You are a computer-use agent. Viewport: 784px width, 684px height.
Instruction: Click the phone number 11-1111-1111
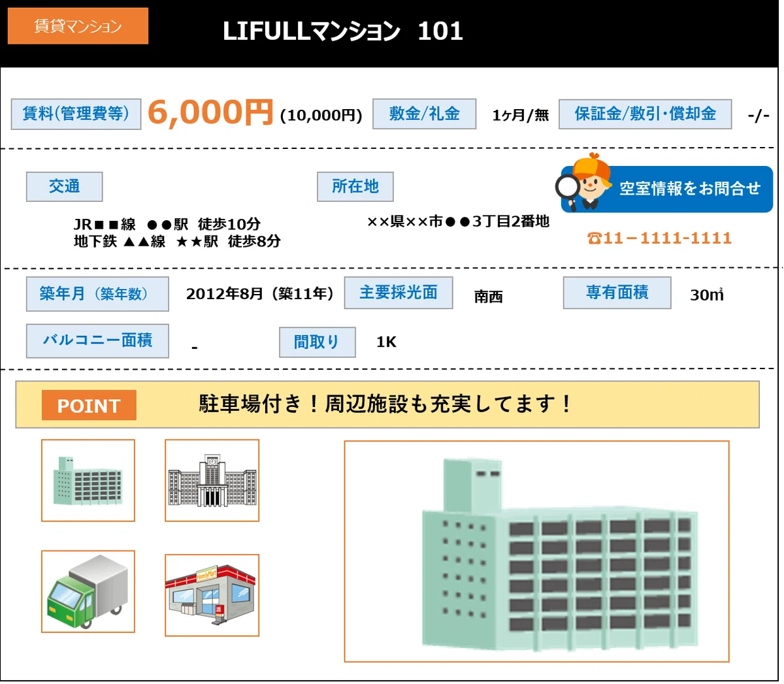[x=659, y=238]
